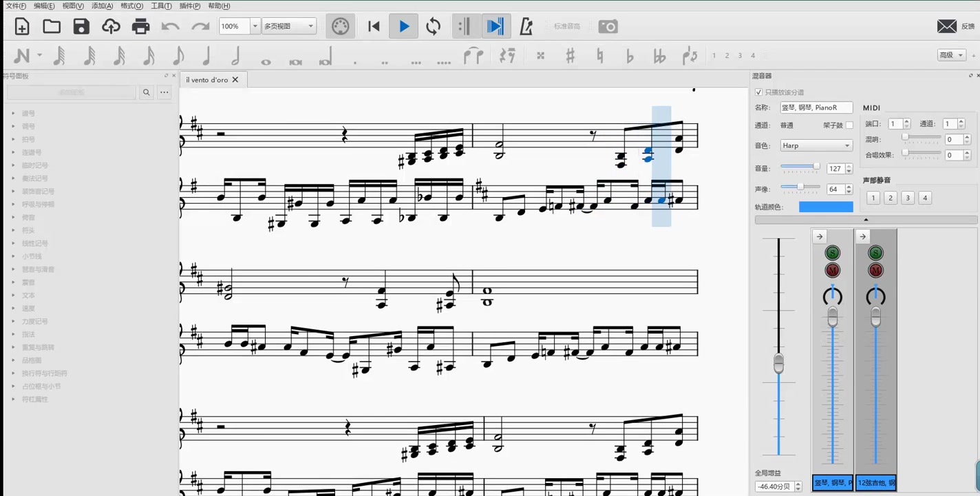Apply double flat accidental
This screenshot has height=496, width=980.
(x=659, y=56)
